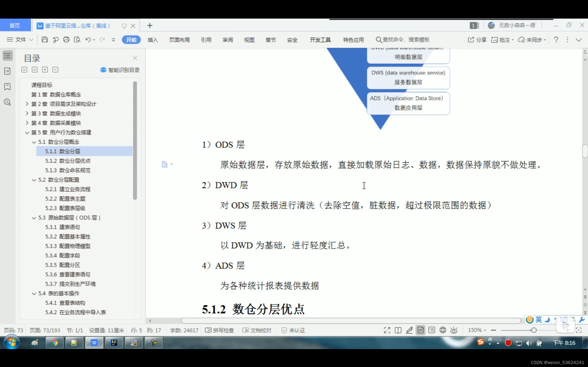The image size is (588, 367).
Task: Open the bookmark icon in the left sidebar
Action: click(8, 87)
